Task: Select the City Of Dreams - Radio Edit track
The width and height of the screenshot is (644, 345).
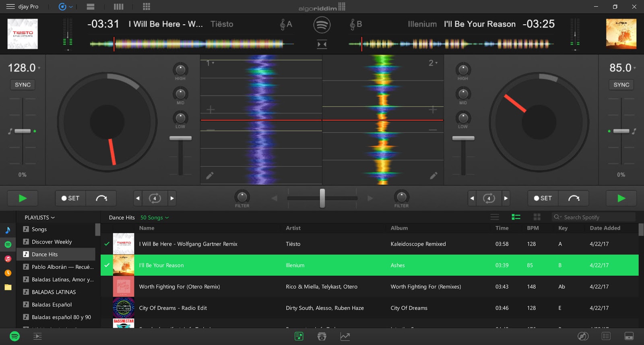Action: point(369,308)
